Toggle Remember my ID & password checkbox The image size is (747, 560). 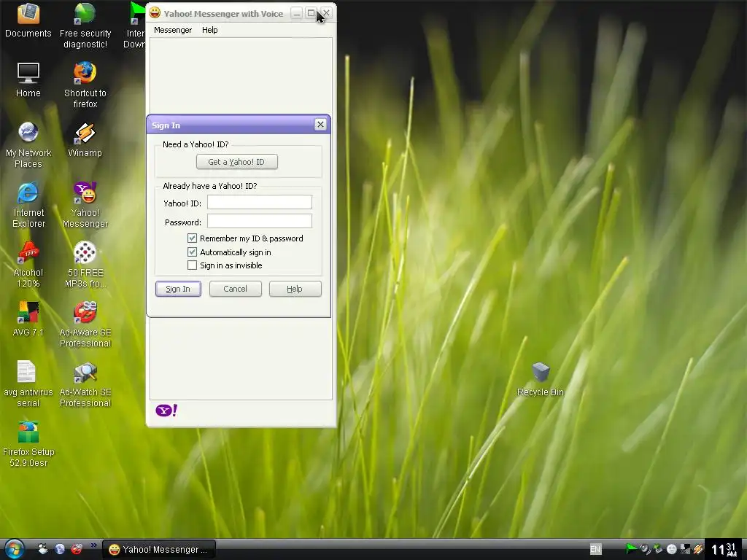click(192, 238)
